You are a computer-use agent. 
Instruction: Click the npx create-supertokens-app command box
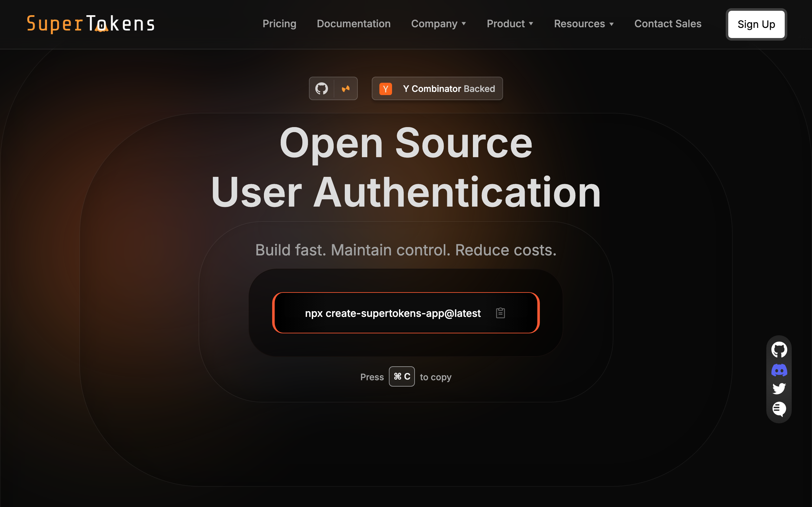click(x=393, y=313)
